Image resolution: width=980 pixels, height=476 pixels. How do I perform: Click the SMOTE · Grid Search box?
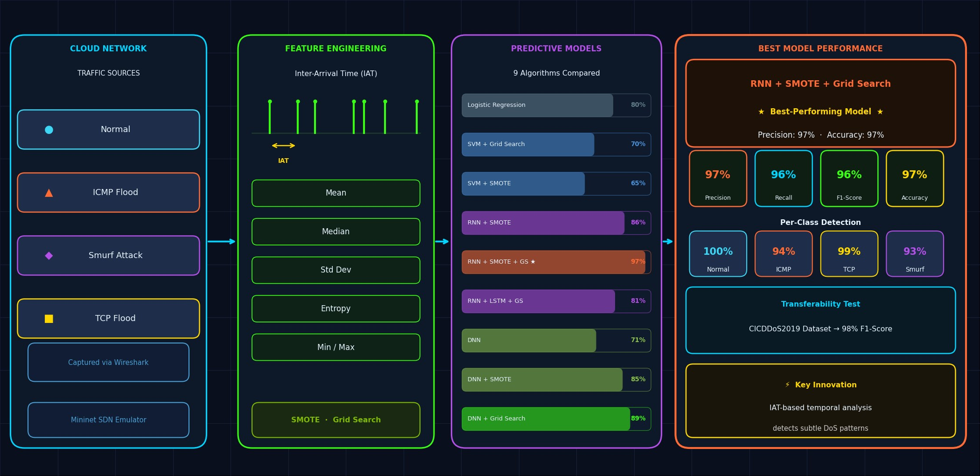[336, 420]
